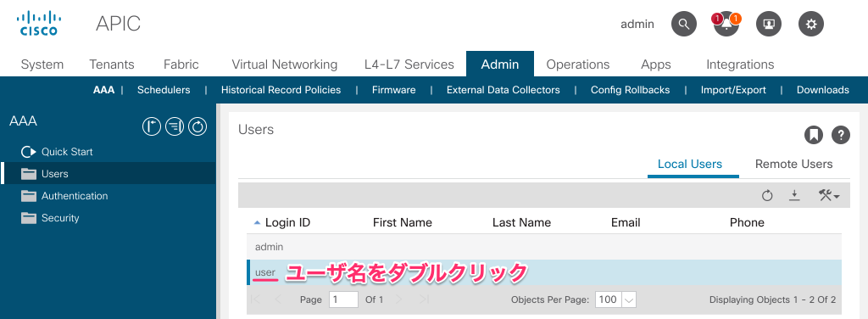Screen dimensions: 868x319
Task: Click the page number input field
Action: 343,299
